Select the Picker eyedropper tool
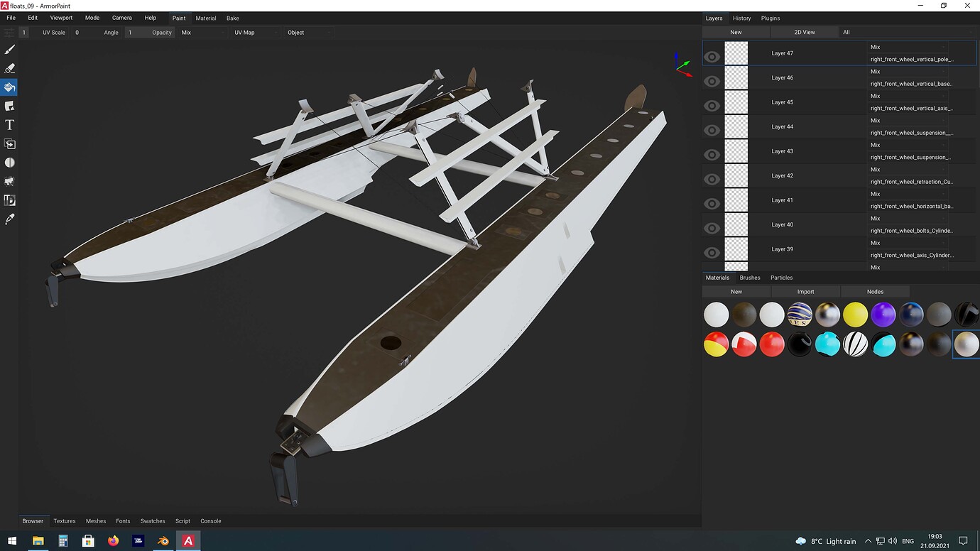Viewport: 980px width, 551px height. tap(9, 219)
